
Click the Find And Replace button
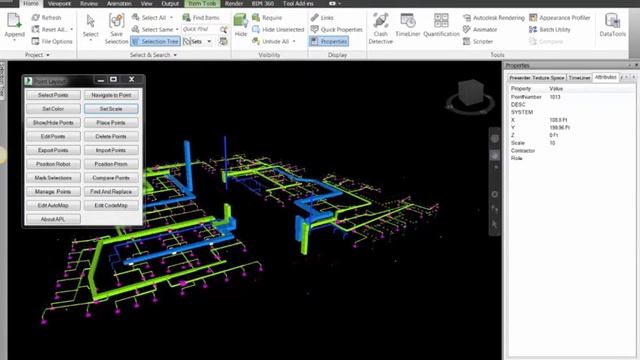coord(111,192)
